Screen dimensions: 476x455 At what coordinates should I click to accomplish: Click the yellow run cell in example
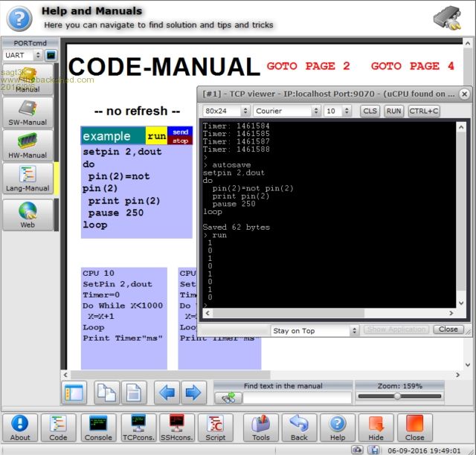(x=156, y=136)
